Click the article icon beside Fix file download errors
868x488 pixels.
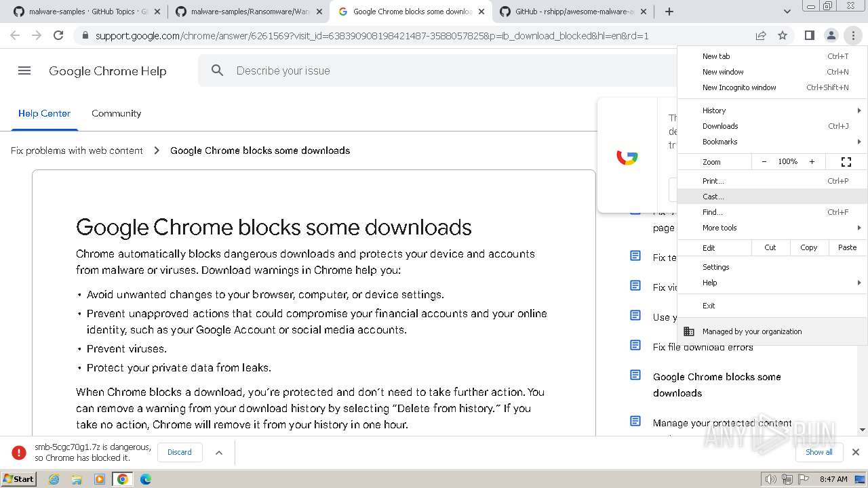(x=635, y=345)
